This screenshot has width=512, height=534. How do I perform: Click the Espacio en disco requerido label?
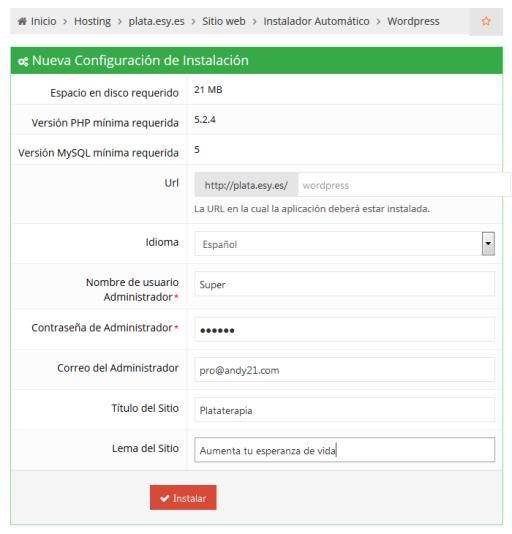coord(114,93)
